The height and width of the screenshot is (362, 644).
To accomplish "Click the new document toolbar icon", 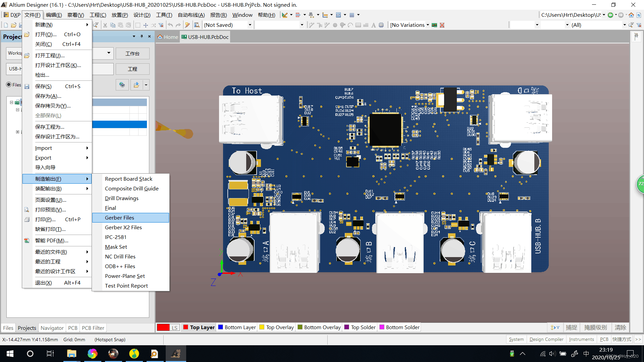I will pyautogui.click(x=6, y=25).
